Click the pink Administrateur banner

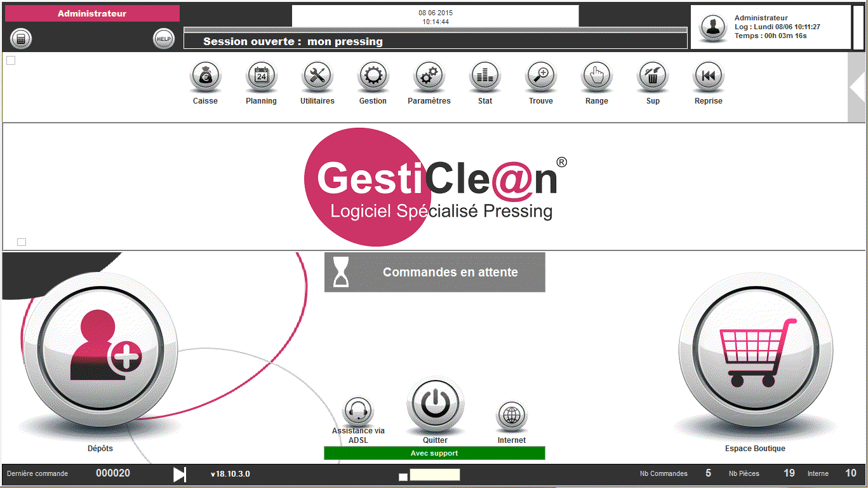(x=92, y=13)
